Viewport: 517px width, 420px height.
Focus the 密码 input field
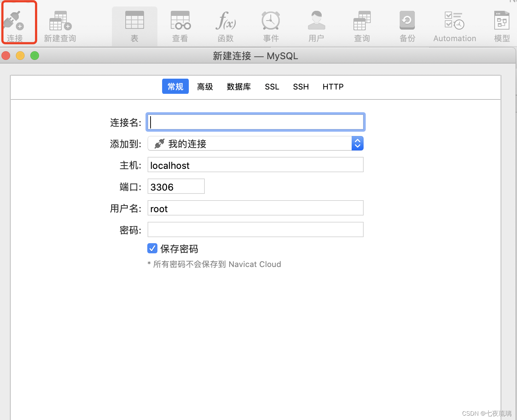[x=256, y=229]
